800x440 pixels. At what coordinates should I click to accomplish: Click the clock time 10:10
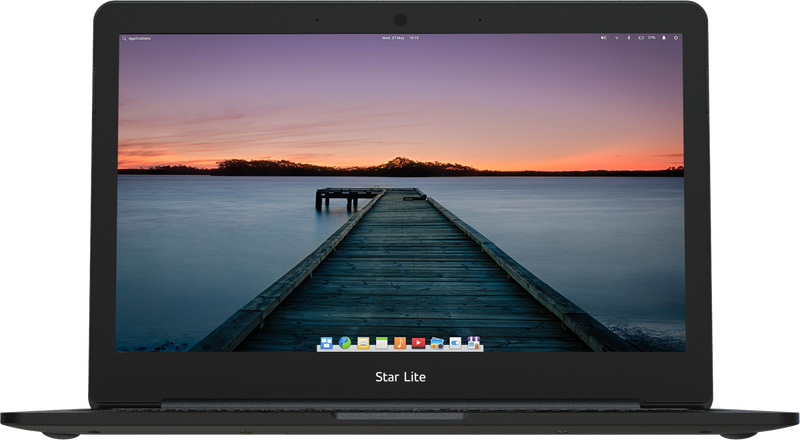[414, 38]
